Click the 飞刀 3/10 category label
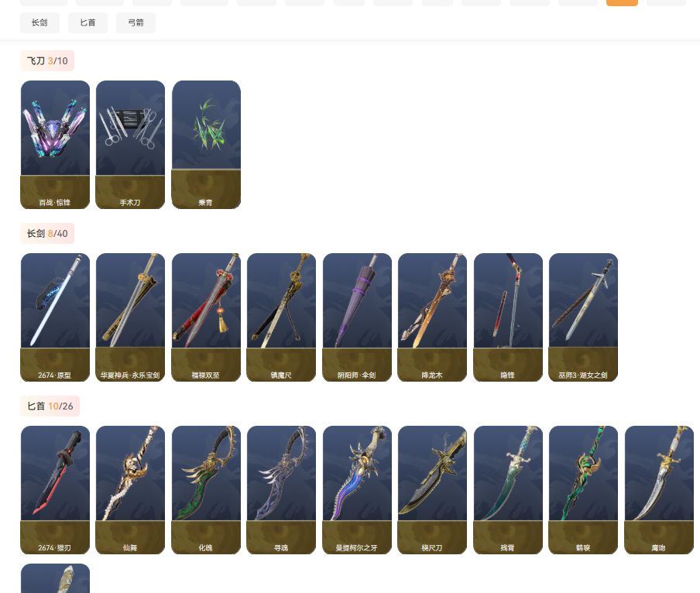The height and width of the screenshot is (593, 700). click(x=47, y=60)
